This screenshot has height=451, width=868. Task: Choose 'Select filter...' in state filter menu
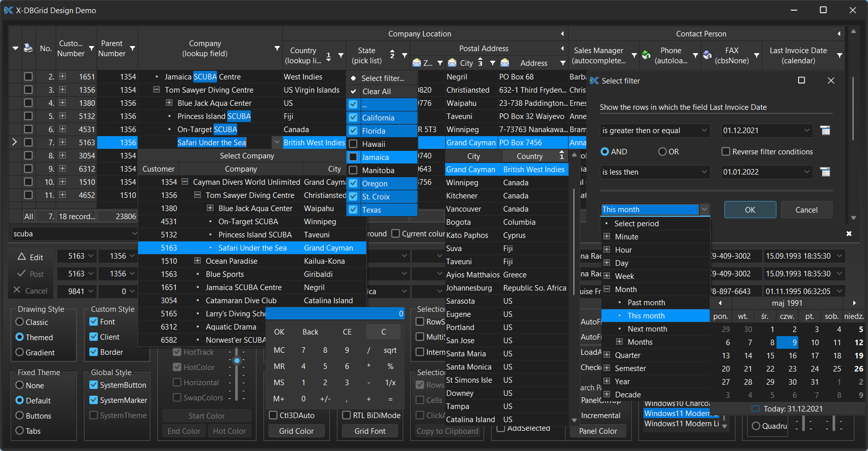(382, 78)
